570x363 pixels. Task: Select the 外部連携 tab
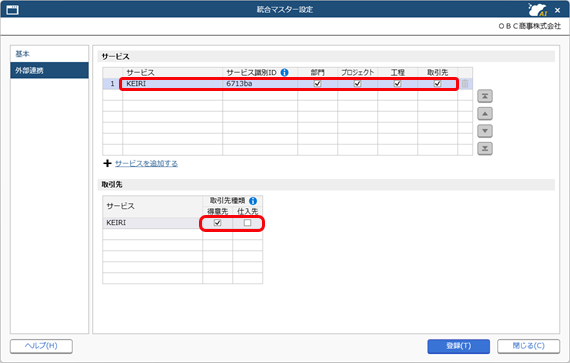coord(49,70)
